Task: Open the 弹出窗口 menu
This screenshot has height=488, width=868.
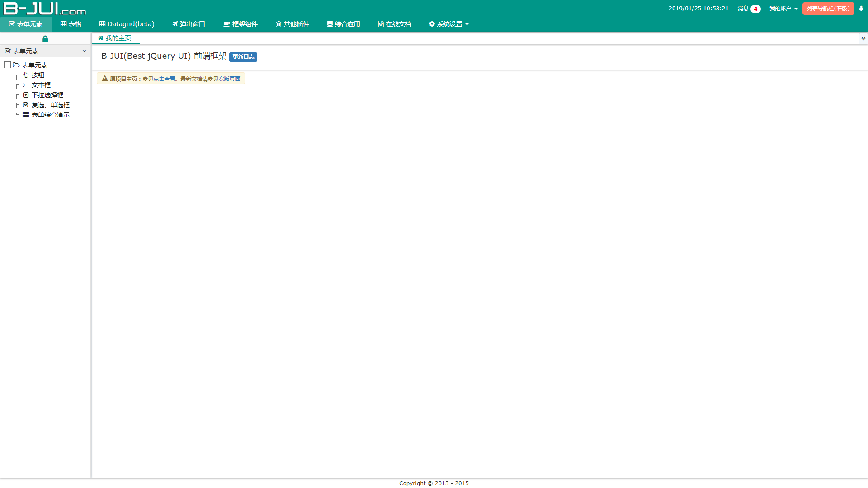Action: click(189, 24)
